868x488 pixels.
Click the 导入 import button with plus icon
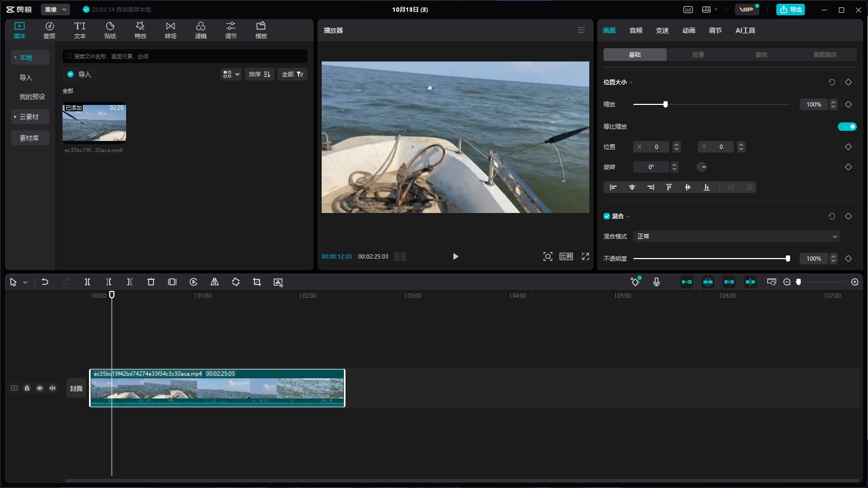pyautogui.click(x=79, y=74)
